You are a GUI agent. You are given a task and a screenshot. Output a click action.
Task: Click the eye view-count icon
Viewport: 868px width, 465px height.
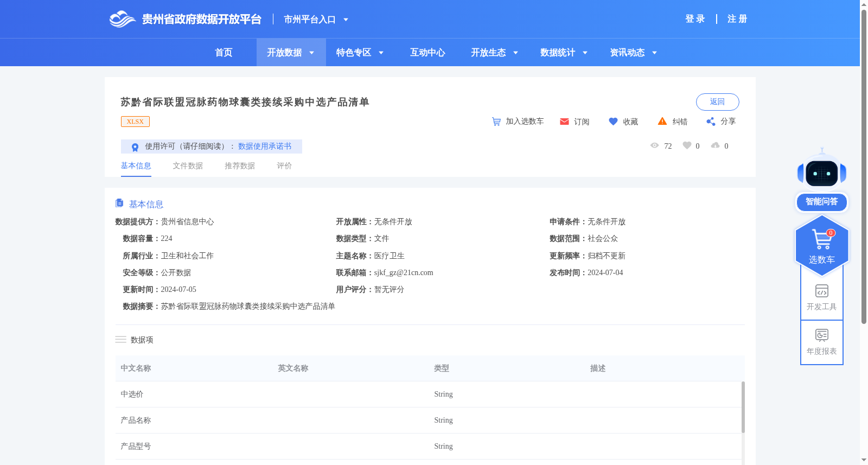[655, 145]
